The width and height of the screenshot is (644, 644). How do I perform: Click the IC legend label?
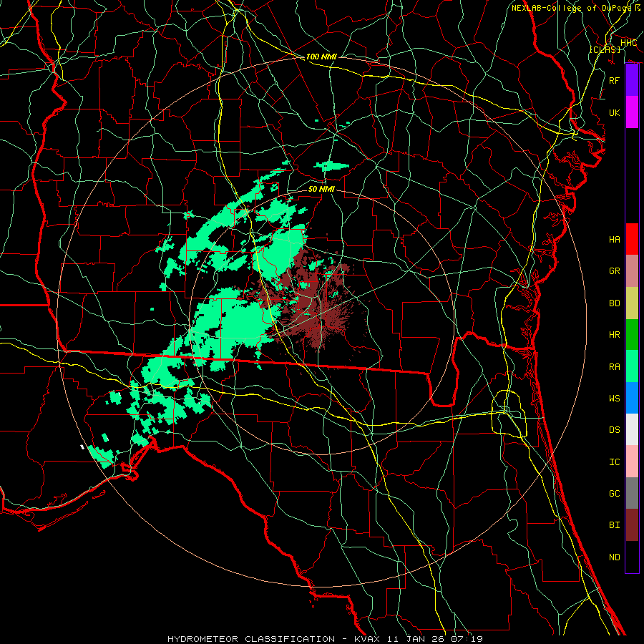click(614, 462)
